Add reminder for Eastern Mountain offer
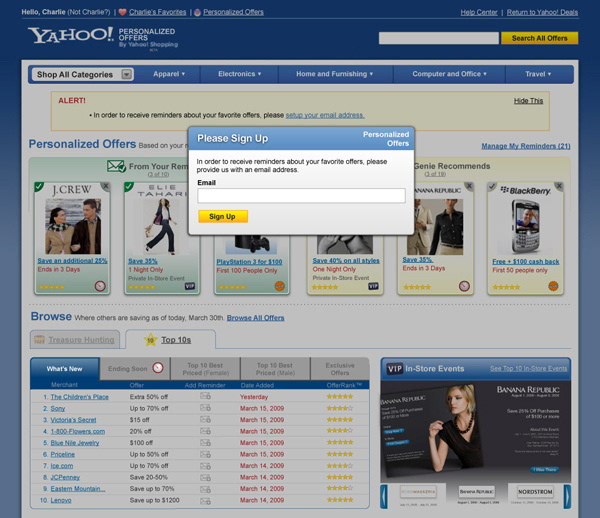Viewport: 600px width, 518px height. point(205,489)
